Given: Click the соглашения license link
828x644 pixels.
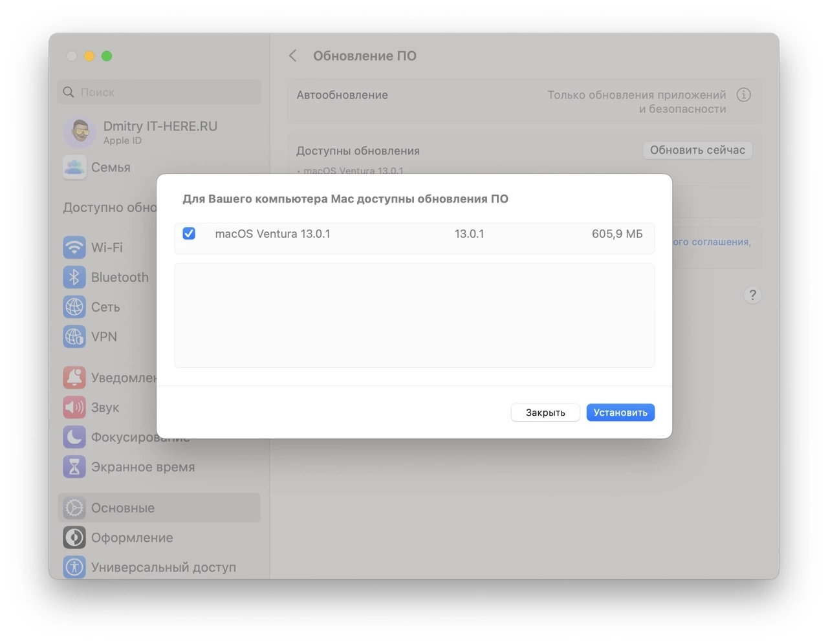Looking at the screenshot, I should click(x=712, y=242).
